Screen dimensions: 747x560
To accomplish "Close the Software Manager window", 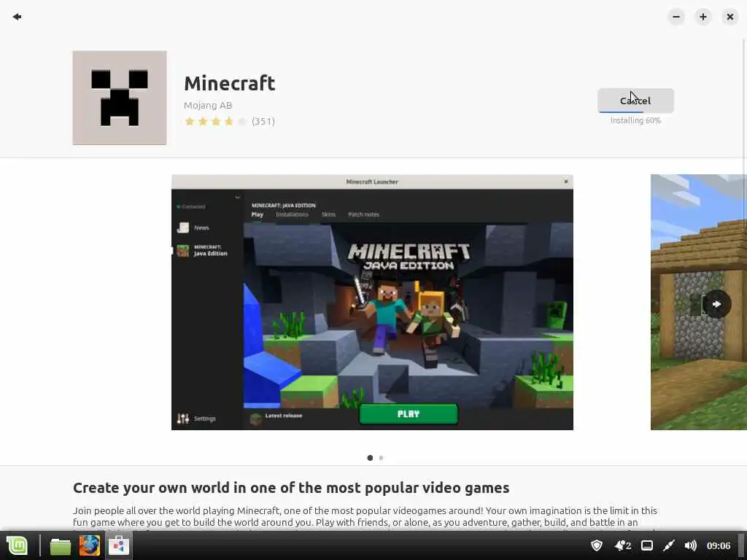I will [729, 17].
